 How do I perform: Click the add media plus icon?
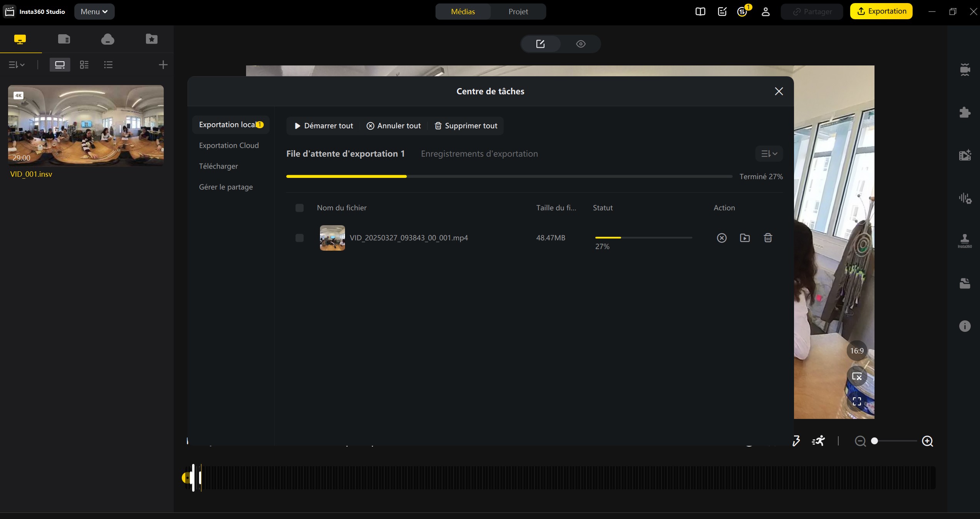pos(163,65)
